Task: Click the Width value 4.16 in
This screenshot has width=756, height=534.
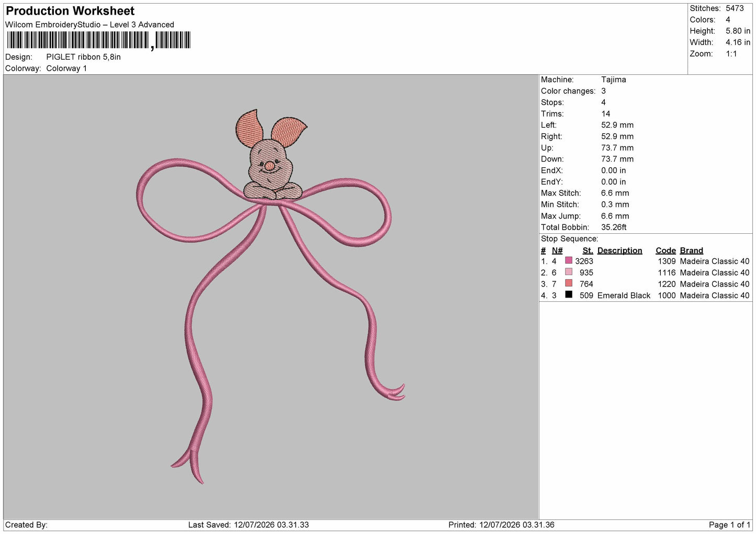Action: (738, 42)
